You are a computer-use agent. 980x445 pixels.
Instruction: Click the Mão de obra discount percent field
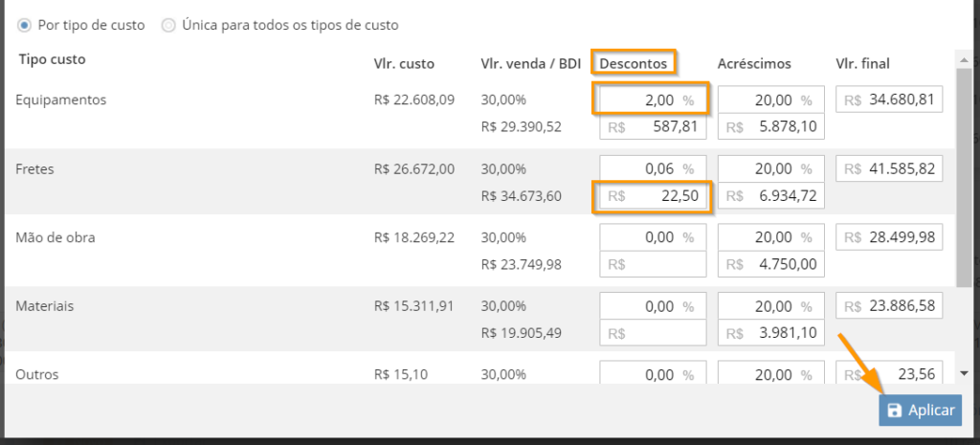(x=653, y=237)
